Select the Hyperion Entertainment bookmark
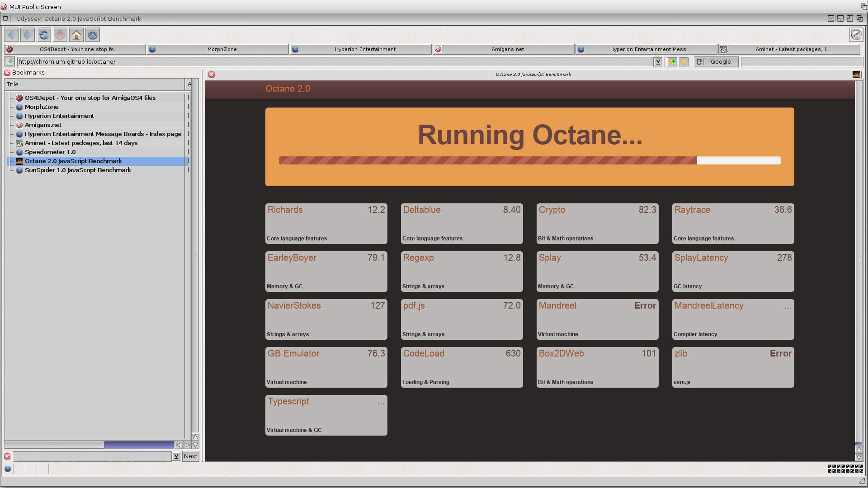The image size is (868, 488). 97,116
